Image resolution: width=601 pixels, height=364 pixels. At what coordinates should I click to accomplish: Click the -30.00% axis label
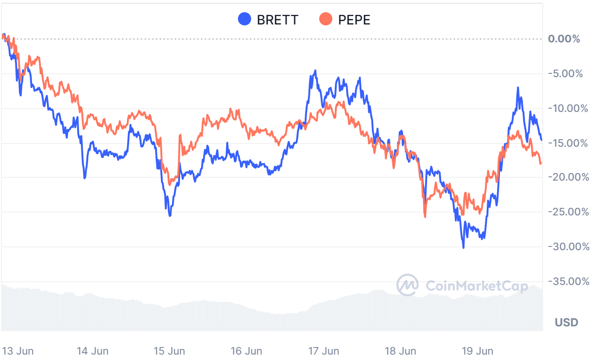pyautogui.click(x=568, y=246)
